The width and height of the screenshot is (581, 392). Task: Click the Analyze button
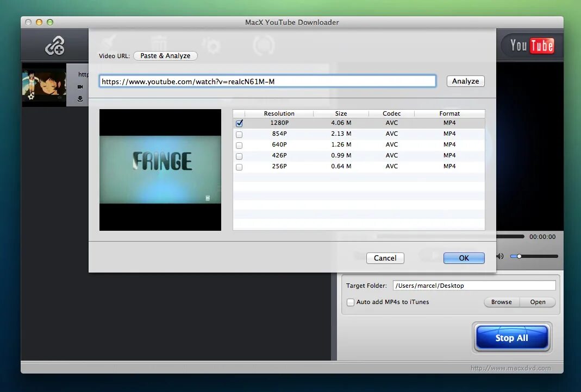465,81
